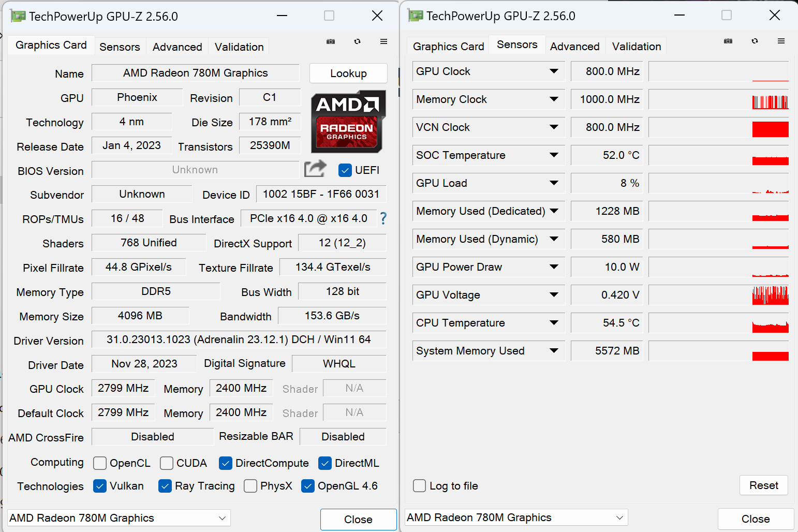Click the AMD Radeon Graphics logo
This screenshot has width=798, height=532.
tap(348, 122)
